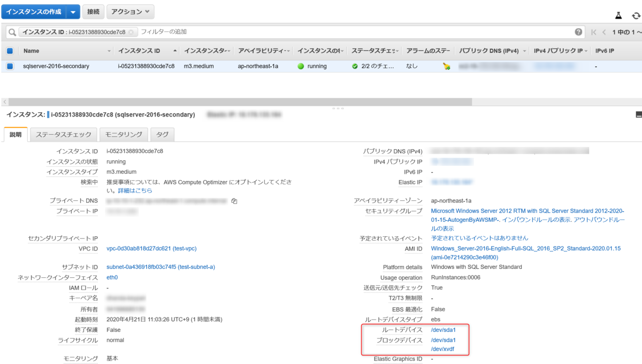Image resolution: width=642 pixels, height=364 pixels.
Task: Click block device /dev/xvdf link
Action: tap(442, 349)
